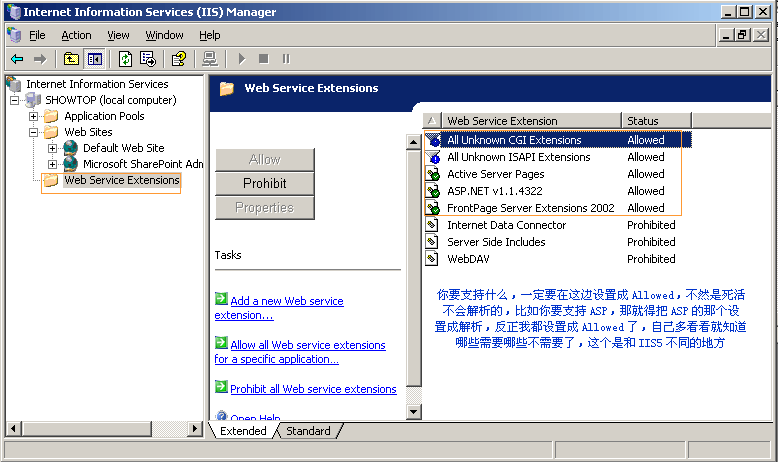Click the Export List toolbar icon
The height and width of the screenshot is (462, 778).
click(148, 59)
